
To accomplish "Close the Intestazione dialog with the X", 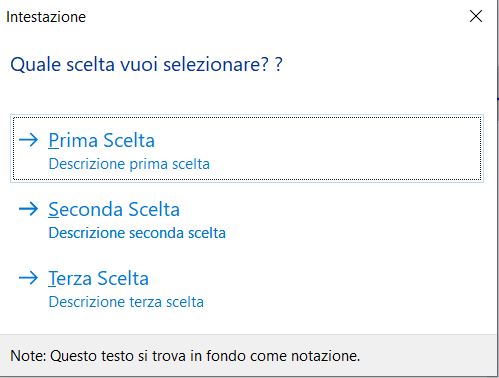I will click(x=476, y=16).
